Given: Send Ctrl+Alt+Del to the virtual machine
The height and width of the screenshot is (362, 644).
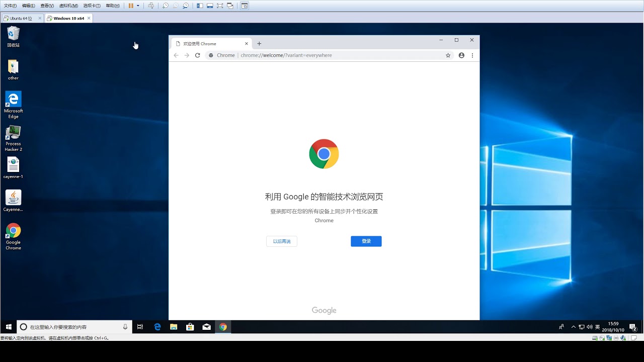Looking at the screenshot, I should pos(151,6).
